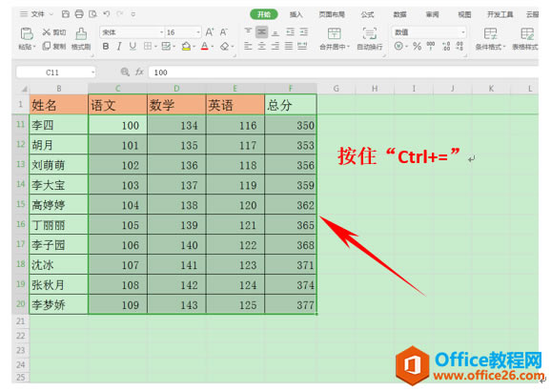Toggle Underline formatting button
This screenshot has width=551, height=392.
[x=133, y=47]
